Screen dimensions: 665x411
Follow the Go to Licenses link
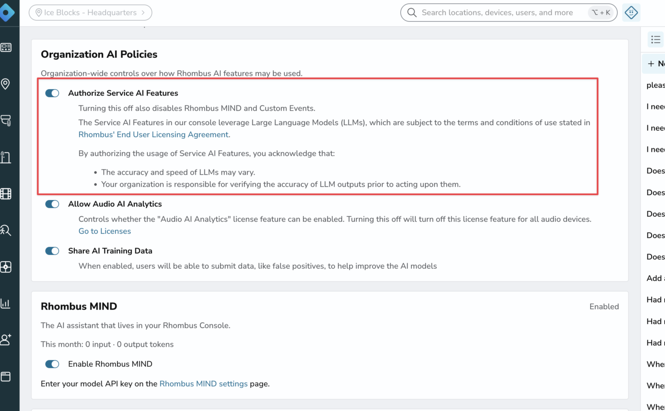(104, 231)
